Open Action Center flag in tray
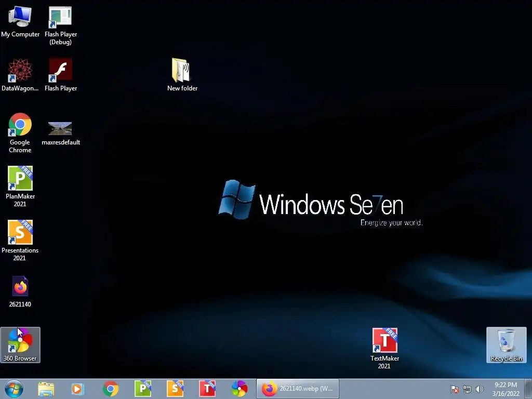 click(455, 389)
